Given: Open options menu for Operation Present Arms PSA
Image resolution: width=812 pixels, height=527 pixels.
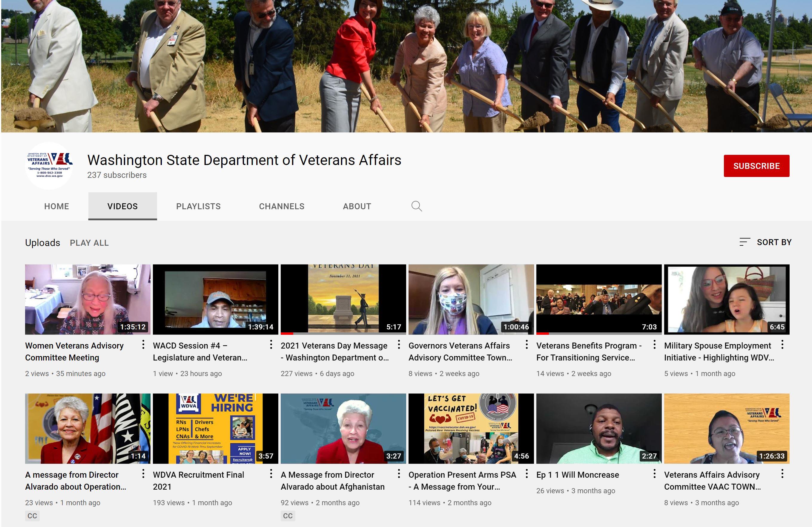Looking at the screenshot, I should 527,474.
